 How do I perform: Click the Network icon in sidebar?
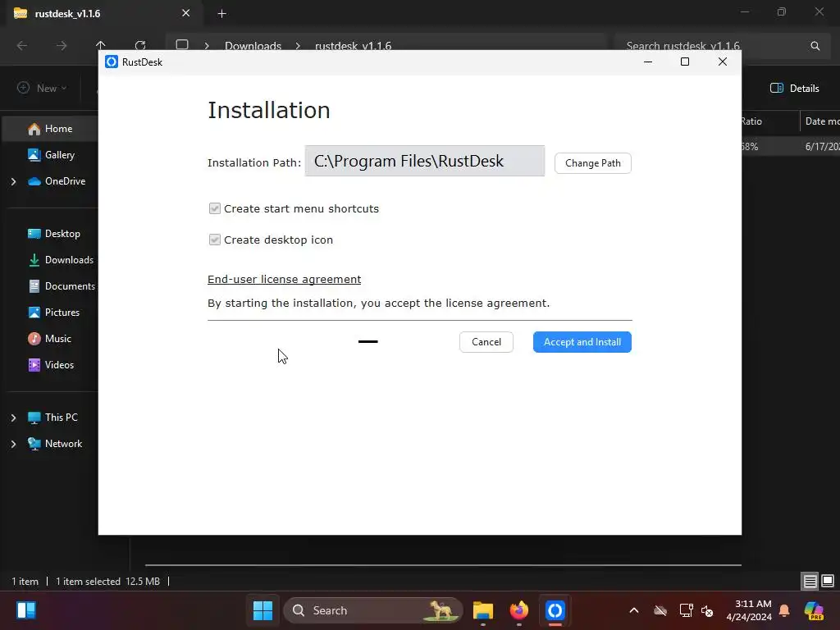point(34,444)
